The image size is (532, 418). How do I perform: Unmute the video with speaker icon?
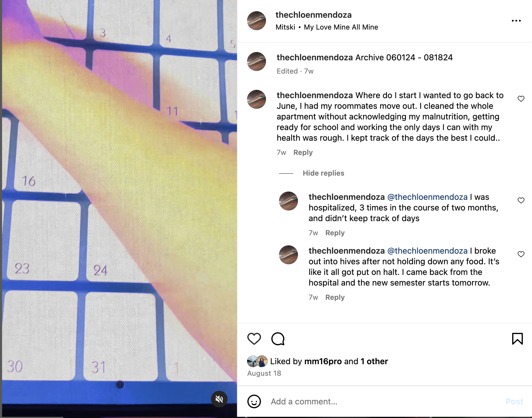pyautogui.click(x=219, y=399)
